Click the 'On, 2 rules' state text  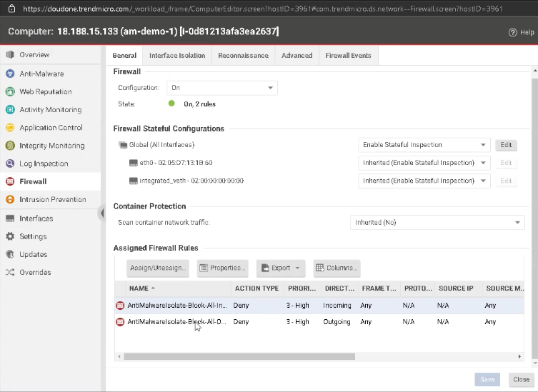(x=199, y=104)
